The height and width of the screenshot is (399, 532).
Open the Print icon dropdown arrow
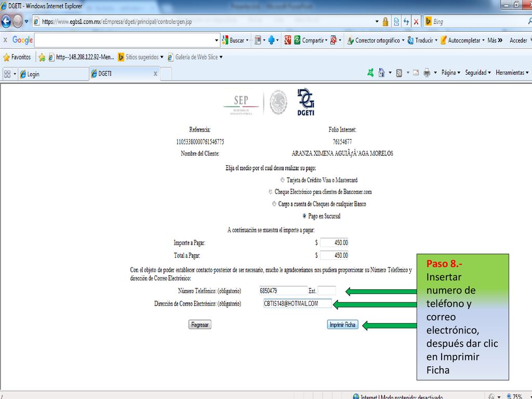point(435,73)
